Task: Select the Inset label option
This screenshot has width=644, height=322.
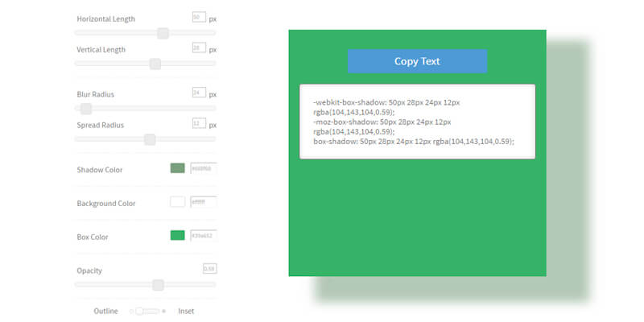Action: [185, 311]
